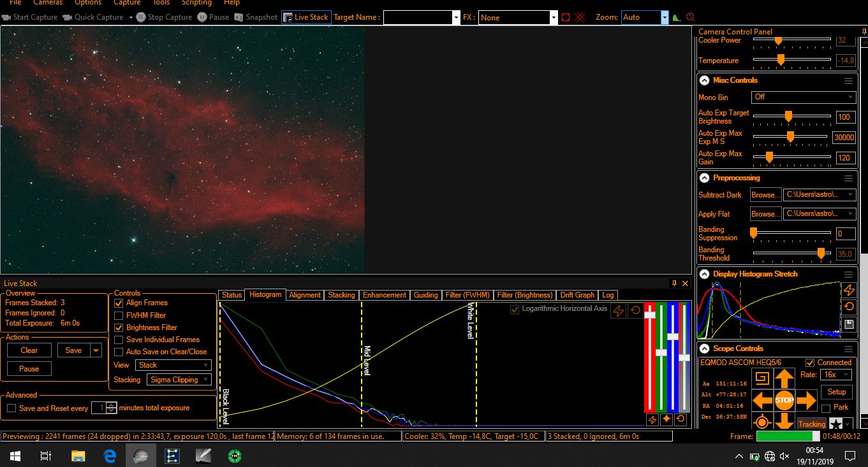The image size is (868, 467).
Task: Click the red crosshair reticule icon
Action: (x=580, y=17)
